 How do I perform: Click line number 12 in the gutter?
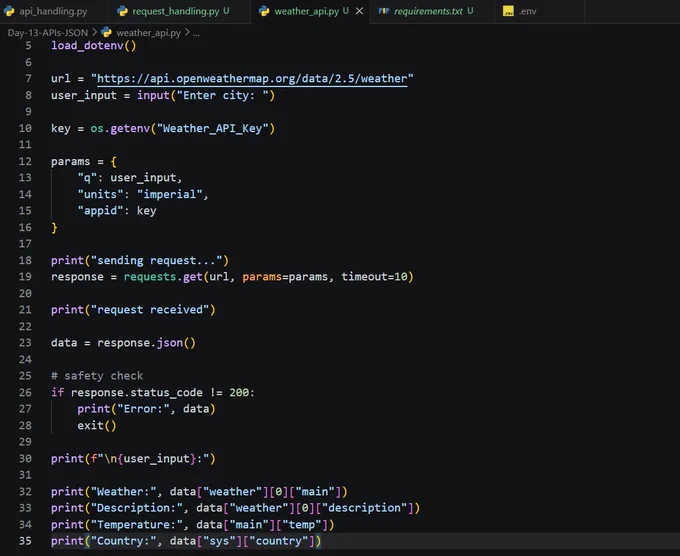coord(25,161)
